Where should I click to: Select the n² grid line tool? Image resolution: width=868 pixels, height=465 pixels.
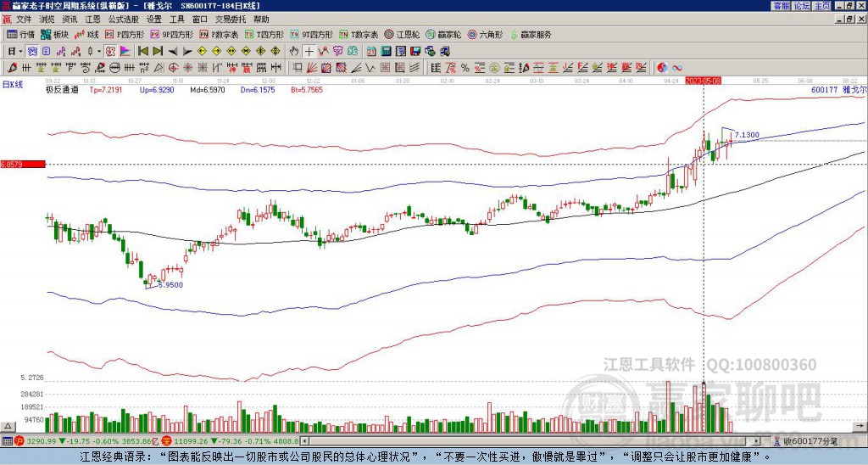pos(144,68)
